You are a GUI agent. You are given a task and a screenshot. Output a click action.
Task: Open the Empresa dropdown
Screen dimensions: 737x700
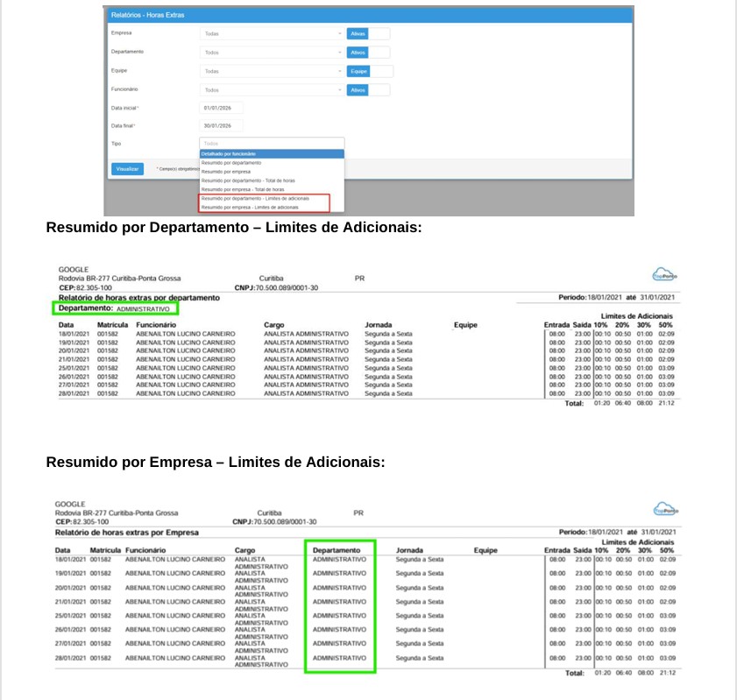click(x=272, y=33)
